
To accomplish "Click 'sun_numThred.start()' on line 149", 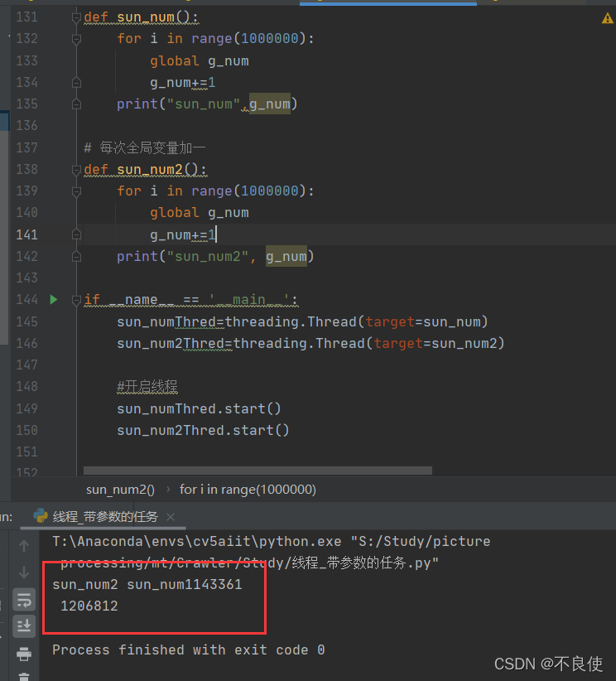I will (199, 408).
